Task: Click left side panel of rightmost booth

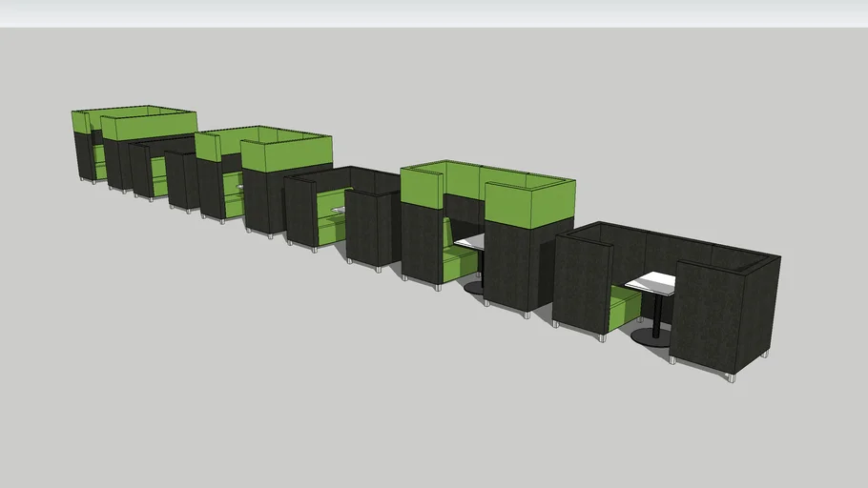Action: click(x=581, y=285)
